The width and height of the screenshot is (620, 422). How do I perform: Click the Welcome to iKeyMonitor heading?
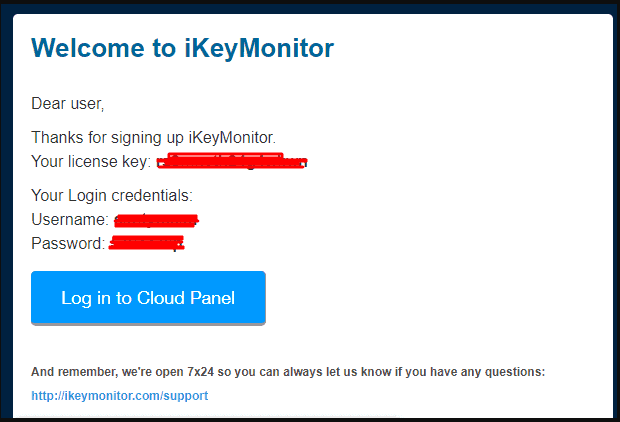click(x=182, y=48)
